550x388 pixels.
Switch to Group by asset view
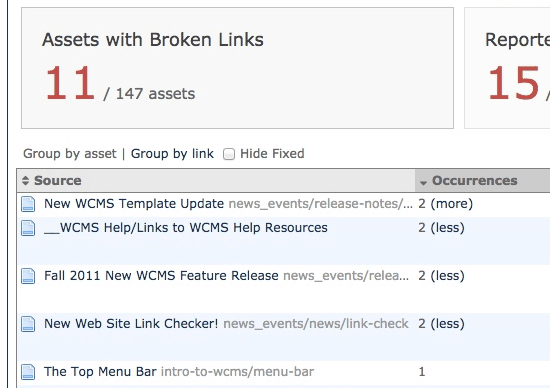[x=69, y=154]
